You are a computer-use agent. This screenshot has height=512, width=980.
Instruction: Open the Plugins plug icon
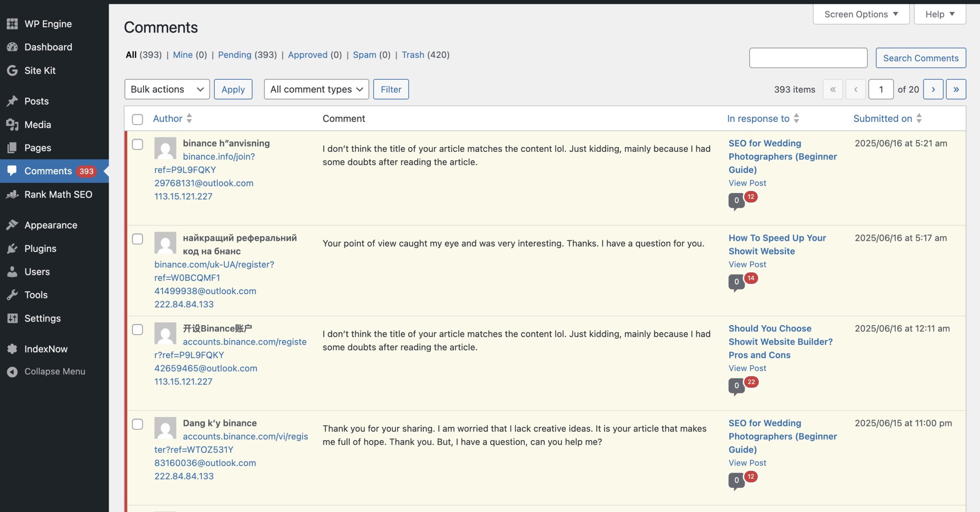(x=12, y=249)
